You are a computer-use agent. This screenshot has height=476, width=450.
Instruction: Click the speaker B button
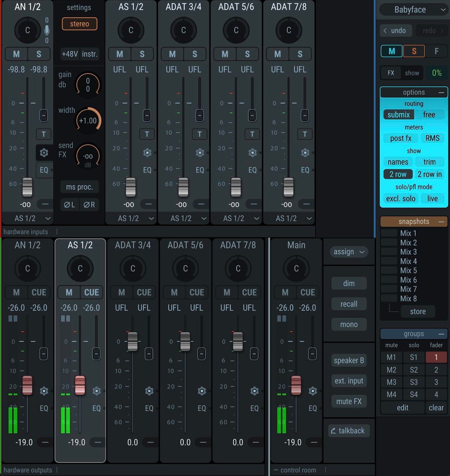(x=349, y=360)
